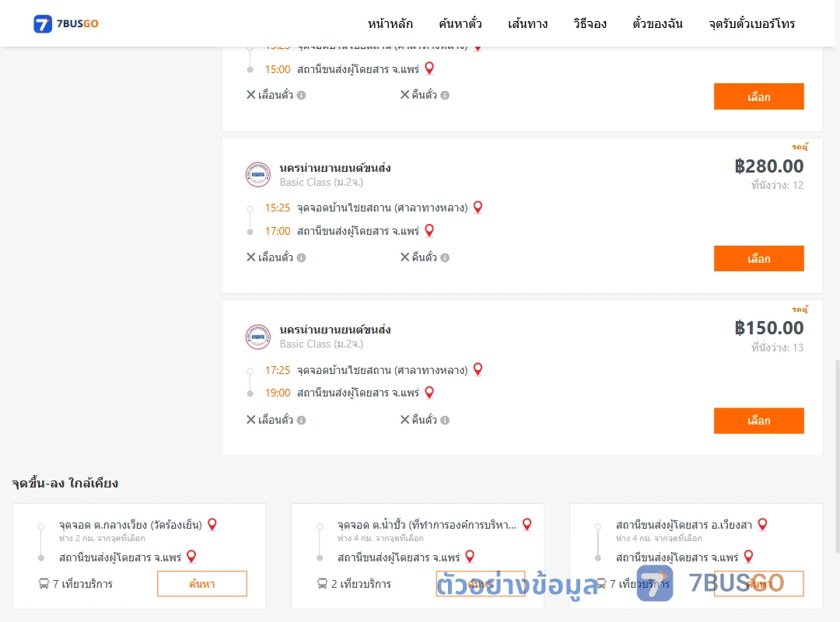Open วิธีจอง navigation link

point(590,23)
